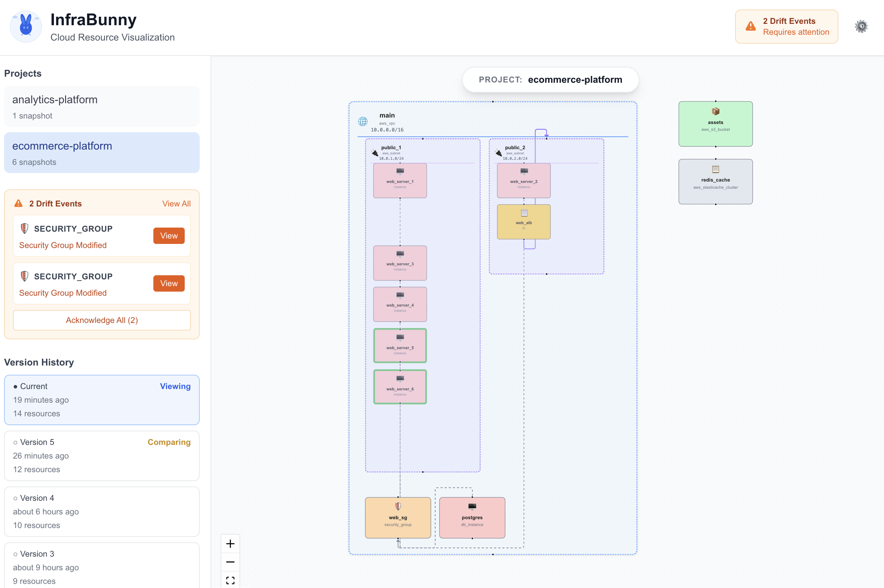This screenshot has width=884, height=588.
Task: Select the Version 5 snapshot radio
Action: pos(15,443)
